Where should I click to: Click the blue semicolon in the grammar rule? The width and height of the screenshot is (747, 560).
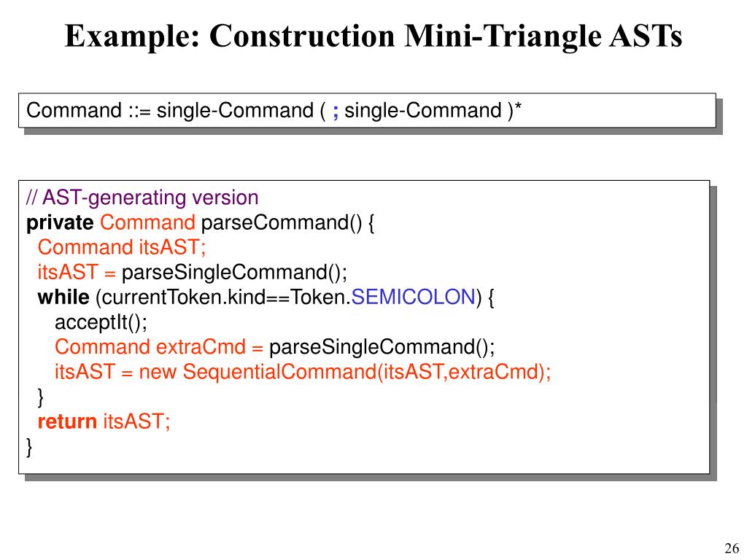pyautogui.click(x=336, y=112)
